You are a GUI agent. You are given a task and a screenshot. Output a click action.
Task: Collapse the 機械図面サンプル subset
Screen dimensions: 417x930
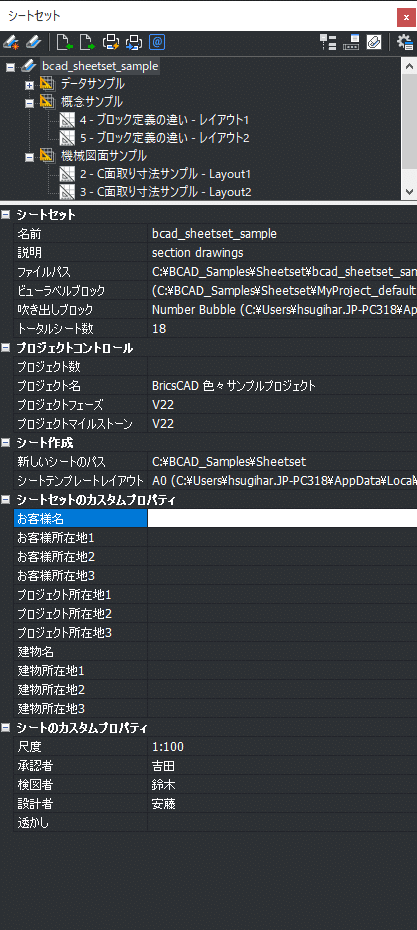click(x=30, y=157)
